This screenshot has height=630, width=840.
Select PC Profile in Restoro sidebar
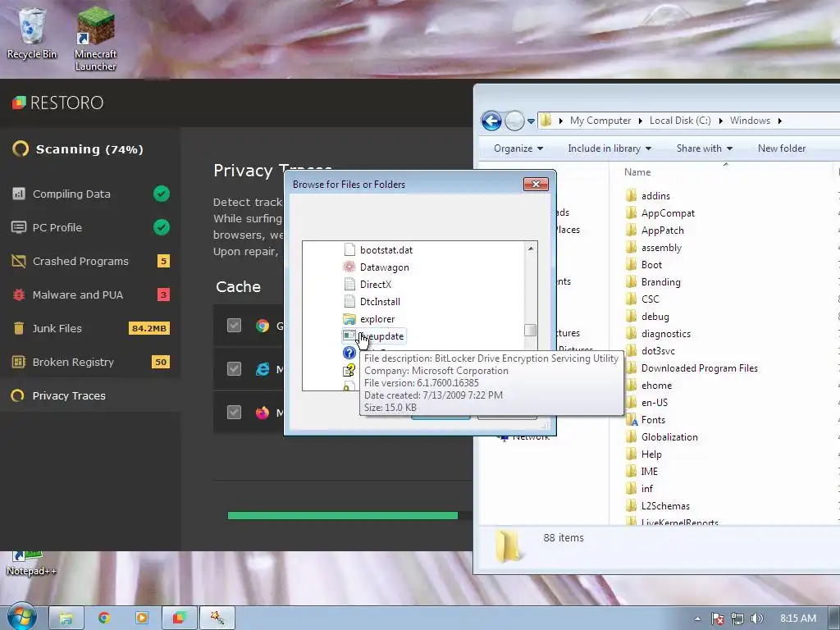coord(57,227)
